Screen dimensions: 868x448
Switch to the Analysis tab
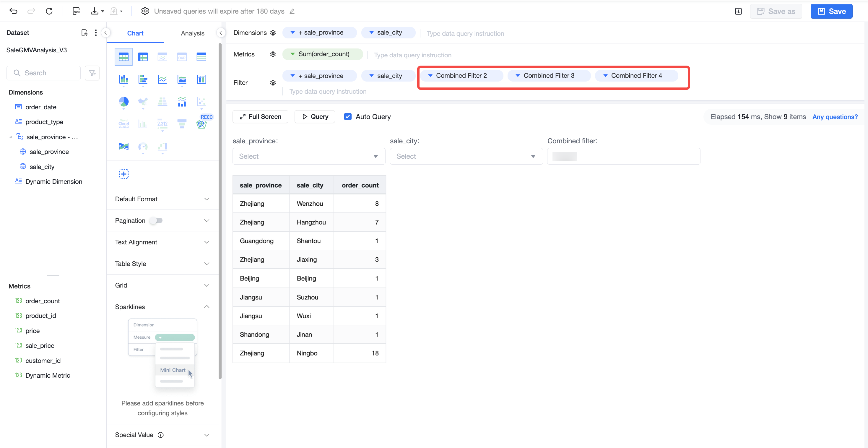192,33
